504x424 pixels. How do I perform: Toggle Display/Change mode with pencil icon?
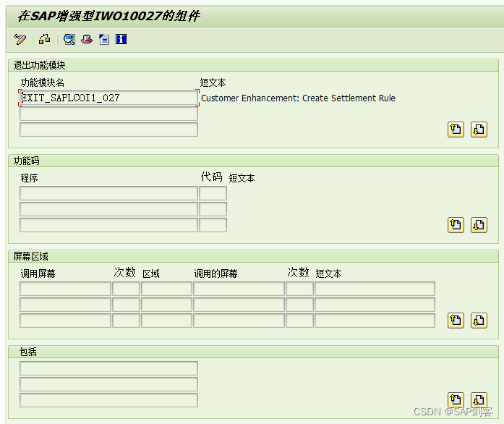tap(20, 39)
